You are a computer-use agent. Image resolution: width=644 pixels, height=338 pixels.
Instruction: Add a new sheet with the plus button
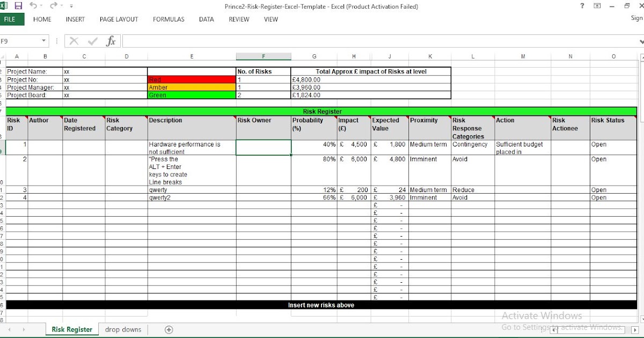coord(169,329)
